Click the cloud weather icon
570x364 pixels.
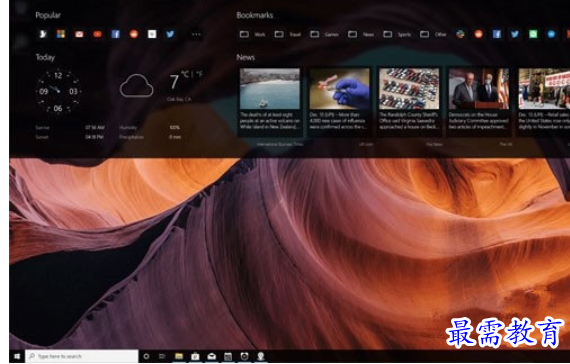click(136, 86)
